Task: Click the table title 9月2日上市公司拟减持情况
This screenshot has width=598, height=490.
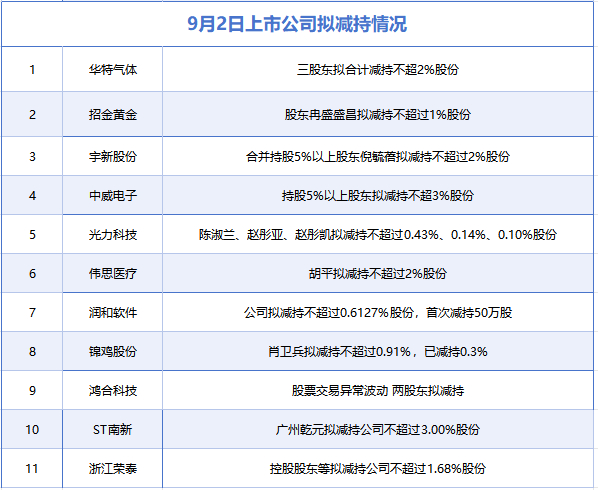Action: tap(297, 24)
